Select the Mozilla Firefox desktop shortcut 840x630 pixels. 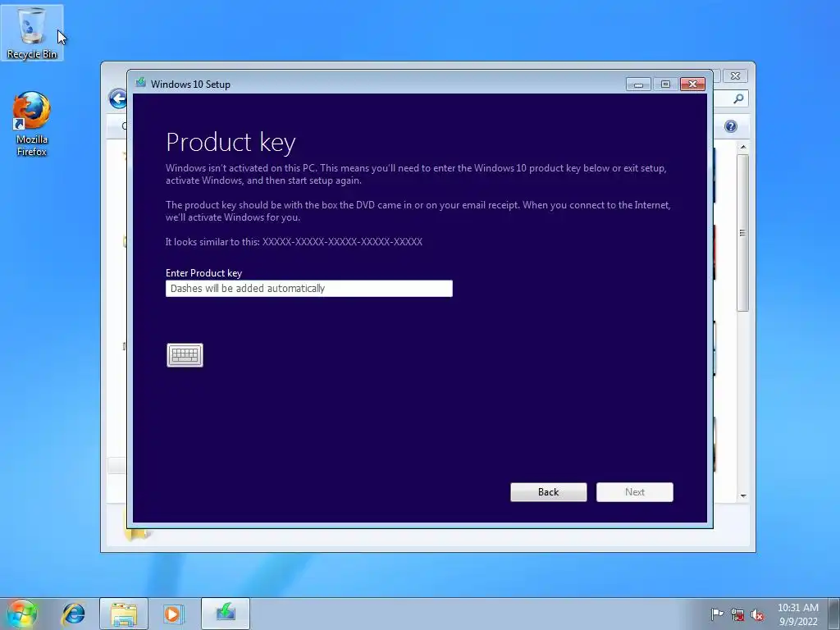point(32,125)
